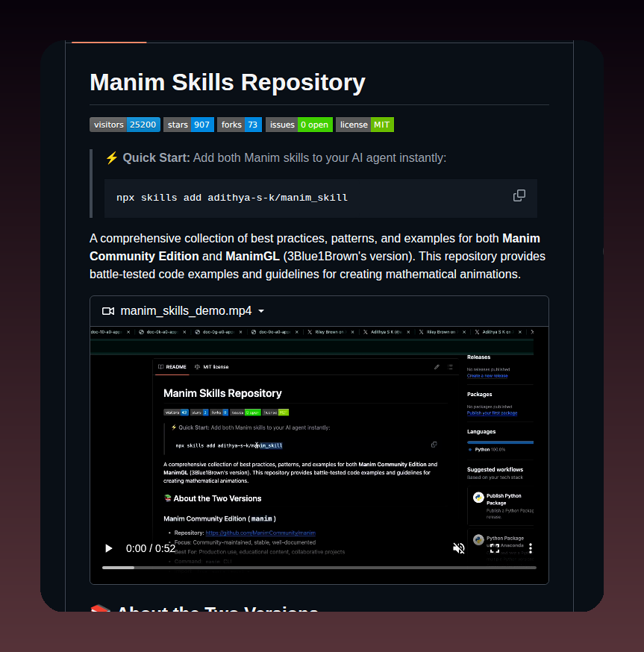Unmute the video with speaker icon

click(458, 548)
